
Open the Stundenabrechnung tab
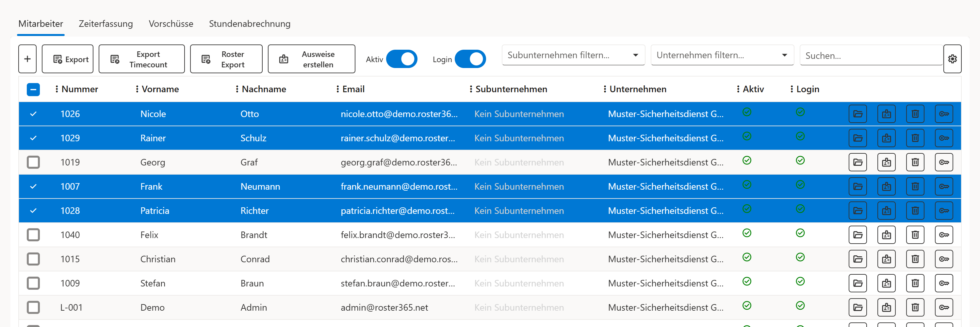[250, 24]
